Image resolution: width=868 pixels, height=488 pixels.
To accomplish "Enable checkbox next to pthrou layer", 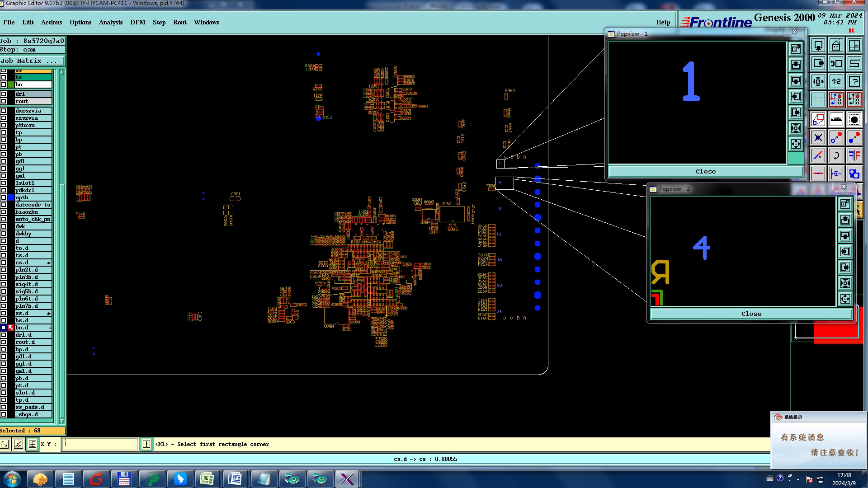I will pos(4,125).
